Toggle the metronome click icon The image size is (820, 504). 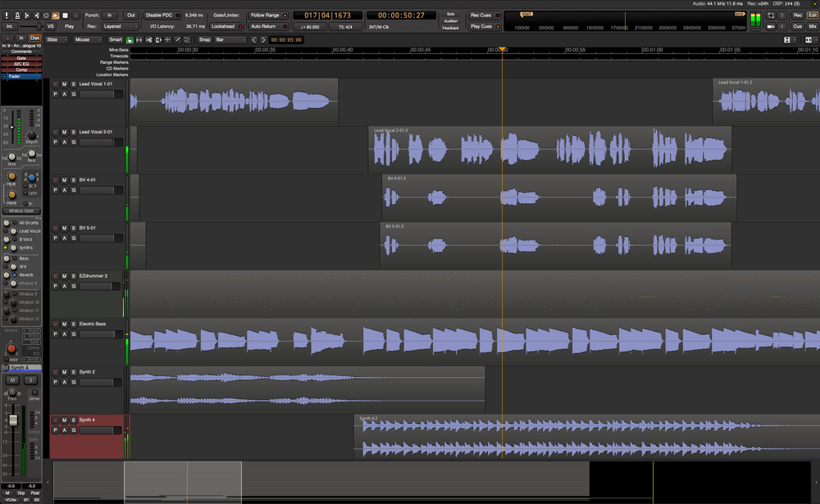click(18, 16)
